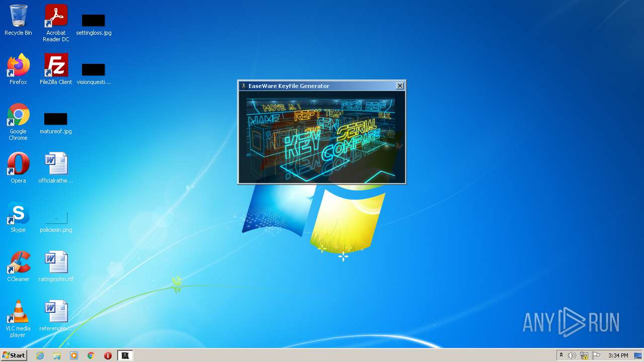Click Opera icon in the taskbar
This screenshot has width=644, height=362.
pyautogui.click(x=108, y=355)
